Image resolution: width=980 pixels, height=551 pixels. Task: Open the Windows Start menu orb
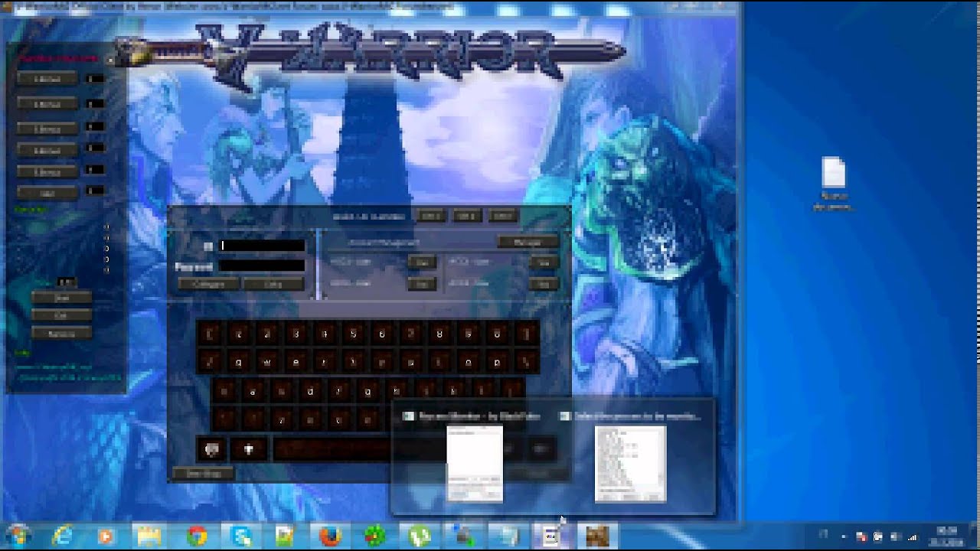17,535
